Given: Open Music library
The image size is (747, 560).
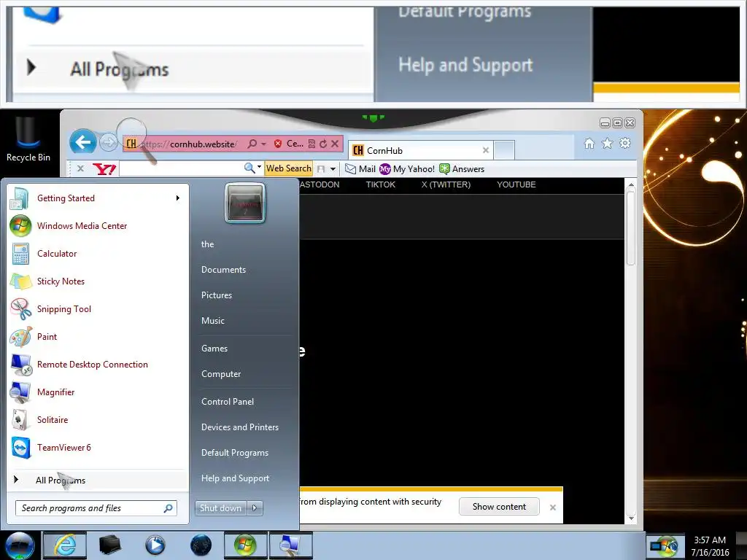Looking at the screenshot, I should pos(213,321).
